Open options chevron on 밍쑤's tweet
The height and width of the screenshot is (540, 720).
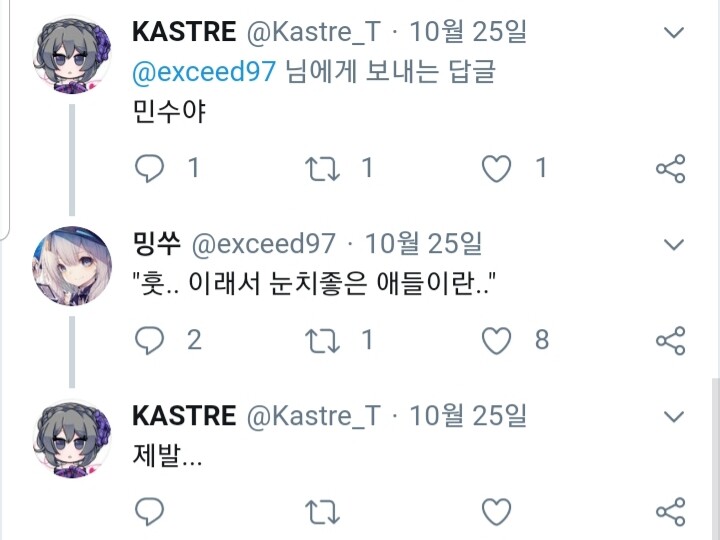[674, 244]
